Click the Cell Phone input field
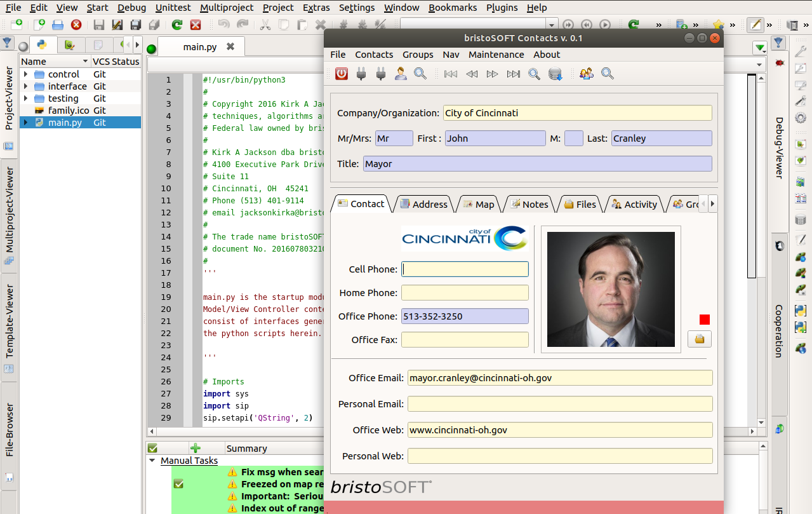This screenshot has height=514, width=812. pyautogui.click(x=465, y=269)
